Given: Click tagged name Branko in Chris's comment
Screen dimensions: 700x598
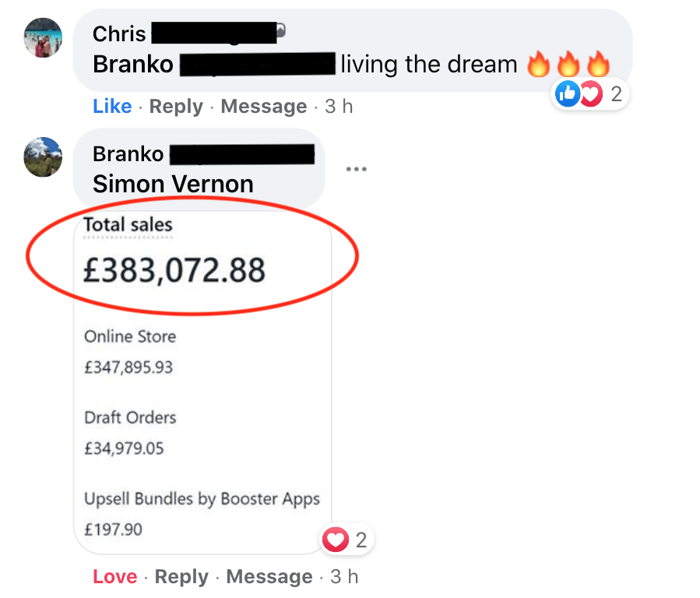Looking at the screenshot, I should pos(133,65).
